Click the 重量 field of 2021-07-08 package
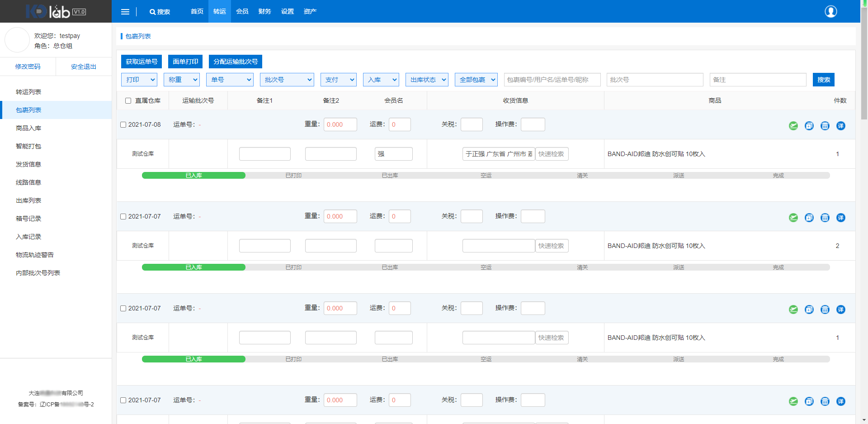Image resolution: width=868 pixels, height=424 pixels. pos(340,124)
